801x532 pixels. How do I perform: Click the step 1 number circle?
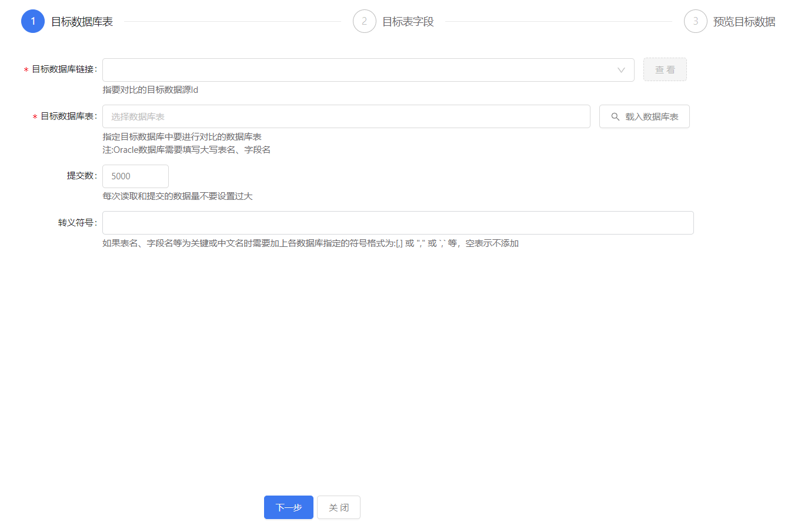pos(33,21)
